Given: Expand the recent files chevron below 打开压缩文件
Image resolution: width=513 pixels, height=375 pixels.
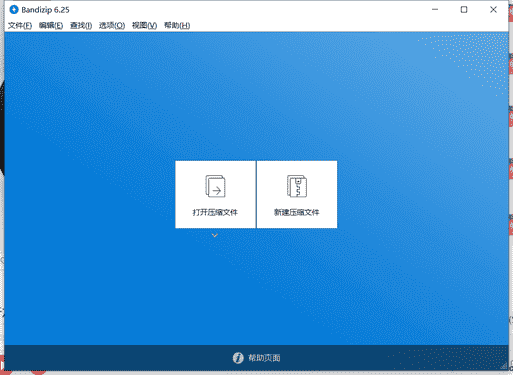Looking at the screenshot, I should click(215, 236).
